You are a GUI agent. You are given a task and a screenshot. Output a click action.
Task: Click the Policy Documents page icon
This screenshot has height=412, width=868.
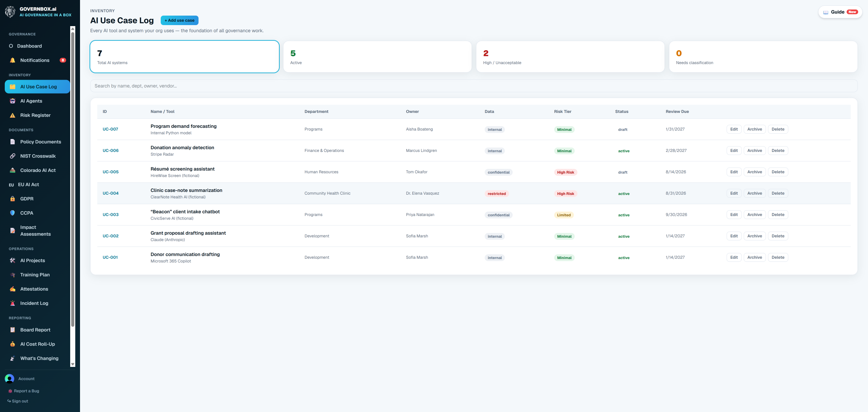click(13, 142)
